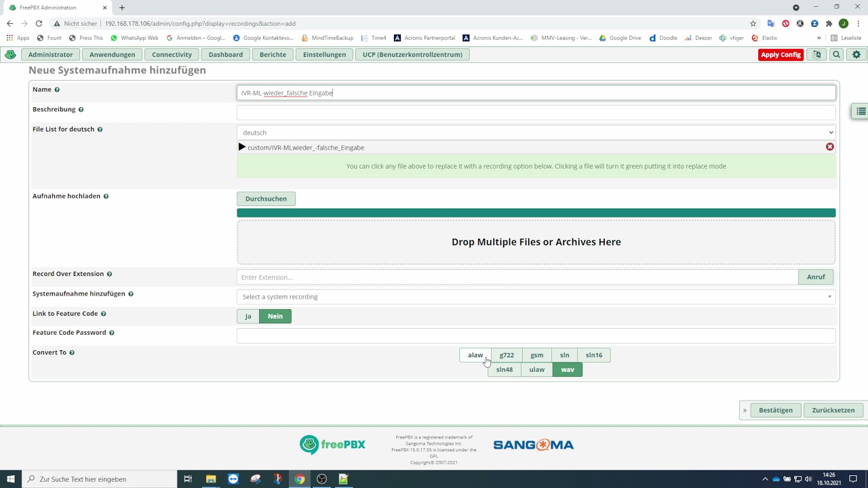Toggle sln48 conversion format
Screen dimensions: 868x488
coord(505,369)
